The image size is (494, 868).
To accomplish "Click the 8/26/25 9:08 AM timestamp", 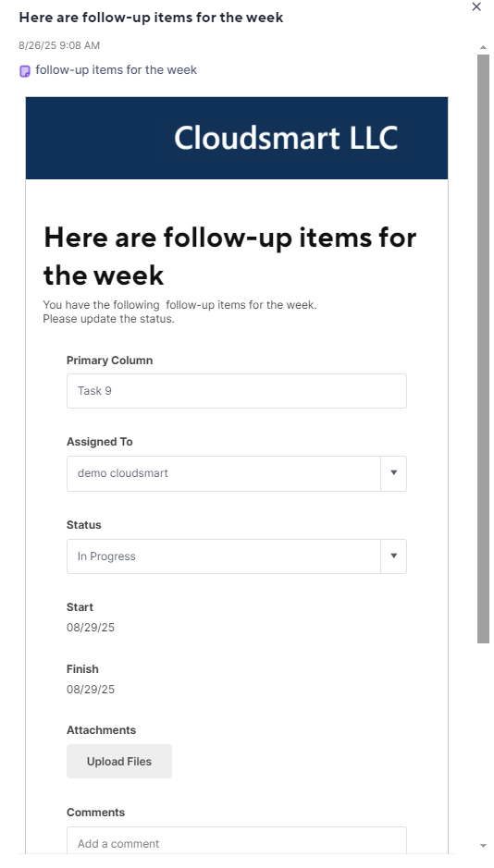I will [x=59, y=45].
